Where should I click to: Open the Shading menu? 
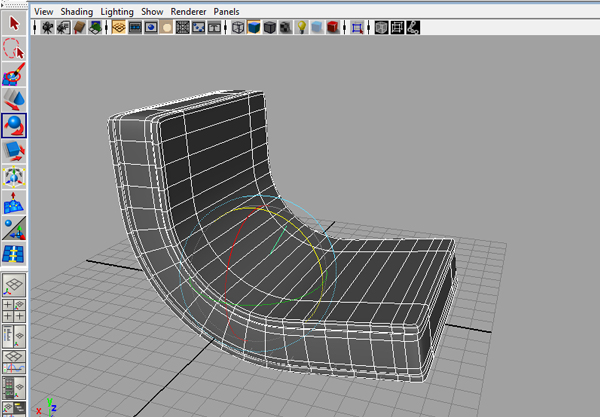(75, 10)
